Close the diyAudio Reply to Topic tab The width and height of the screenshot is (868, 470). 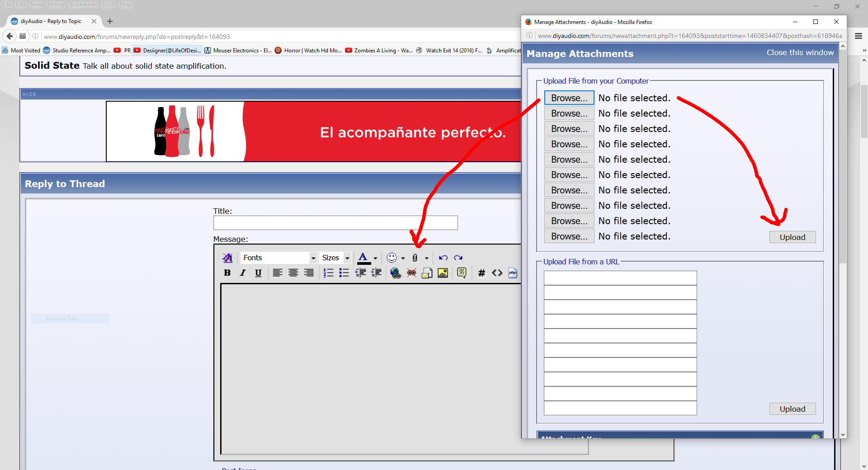point(94,21)
